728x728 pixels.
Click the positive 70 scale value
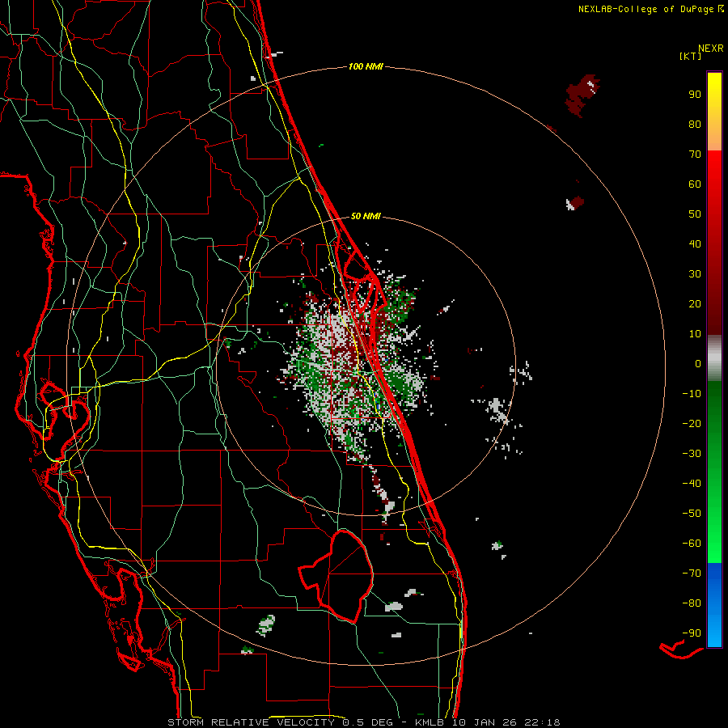pos(695,154)
